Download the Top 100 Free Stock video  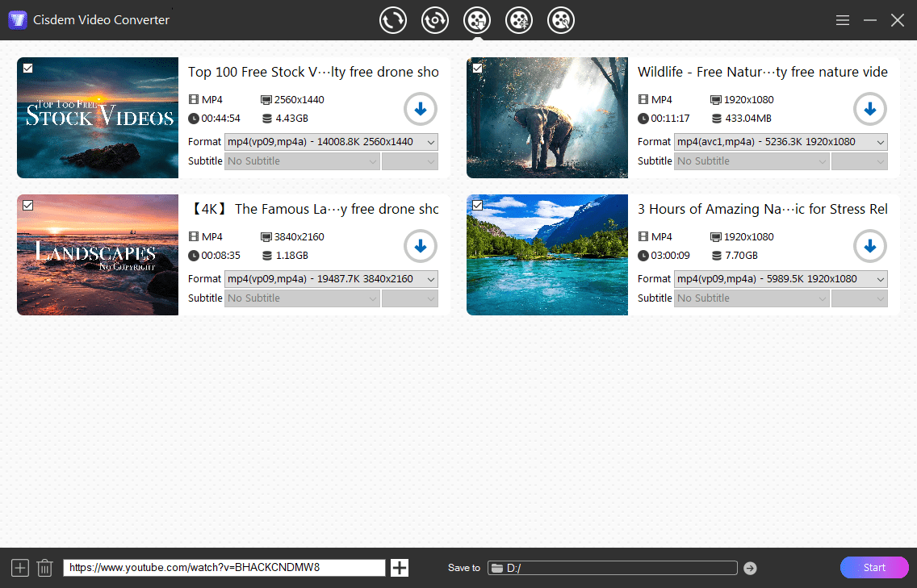pyautogui.click(x=420, y=109)
